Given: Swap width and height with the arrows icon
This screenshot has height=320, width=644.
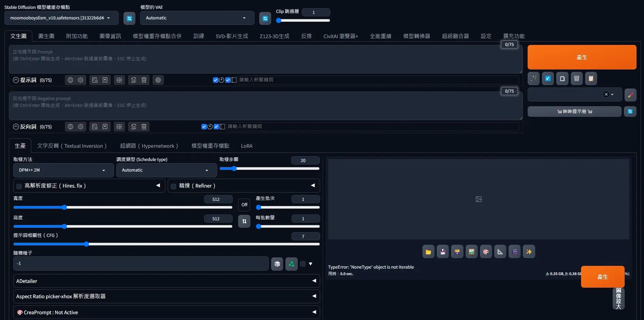Looking at the screenshot, I should point(244,221).
